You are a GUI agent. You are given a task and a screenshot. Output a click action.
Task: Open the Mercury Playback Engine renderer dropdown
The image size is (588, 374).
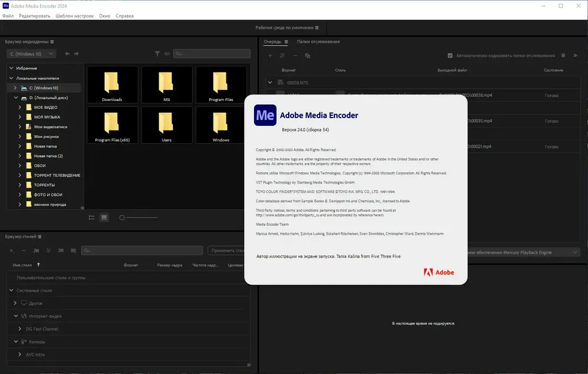(524, 252)
